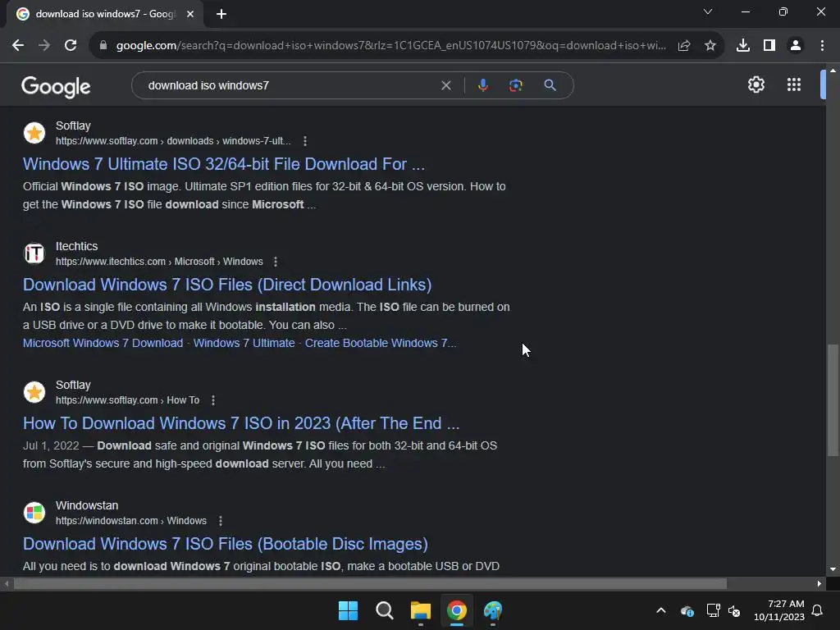Click the muted volume tray icon

[734, 610]
